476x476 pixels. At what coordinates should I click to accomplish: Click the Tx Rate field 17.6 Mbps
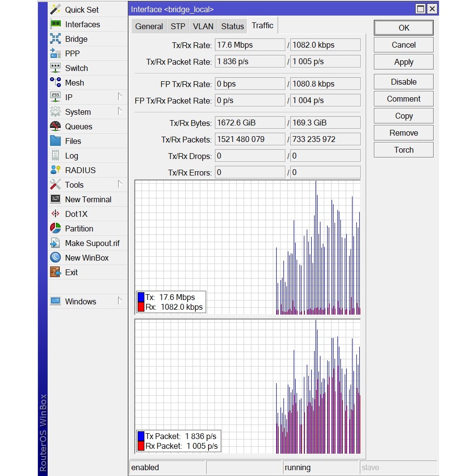pyautogui.click(x=250, y=45)
